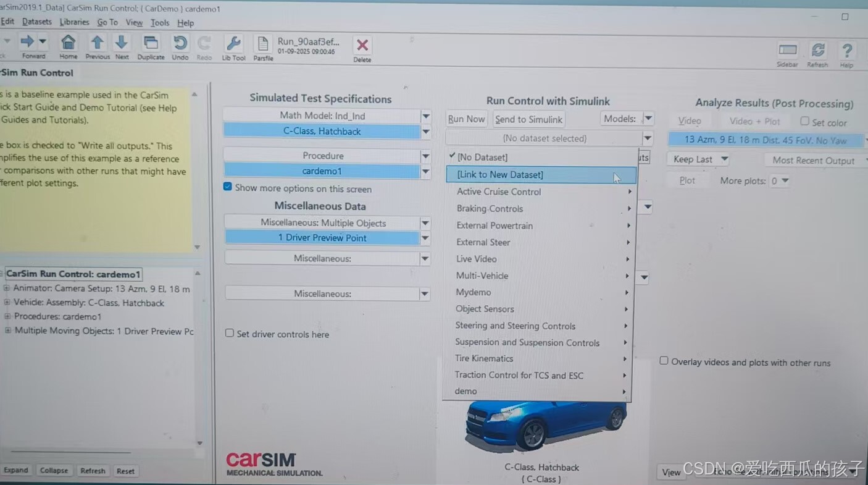Viewport: 868px width, 485px height.
Task: Select [Link to New Dataset] menu entry
Action: click(x=540, y=175)
